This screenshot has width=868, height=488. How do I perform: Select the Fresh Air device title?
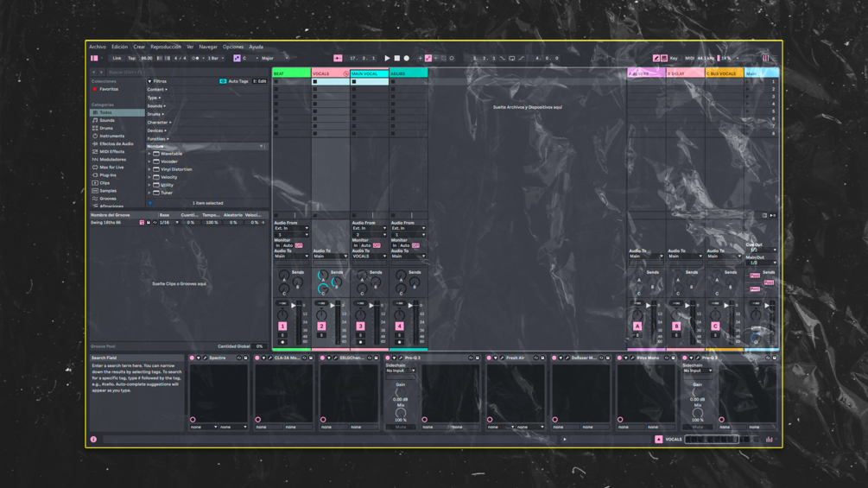pyautogui.click(x=515, y=358)
